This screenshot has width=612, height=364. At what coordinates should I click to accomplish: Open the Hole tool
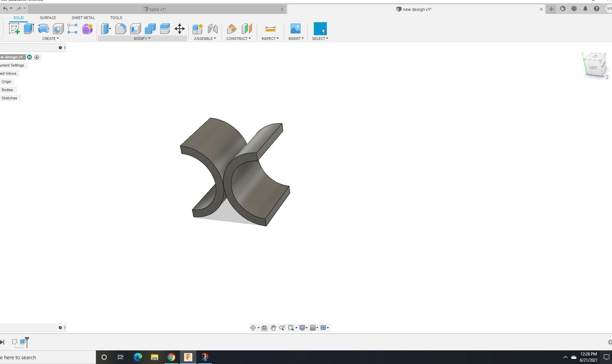coord(58,29)
